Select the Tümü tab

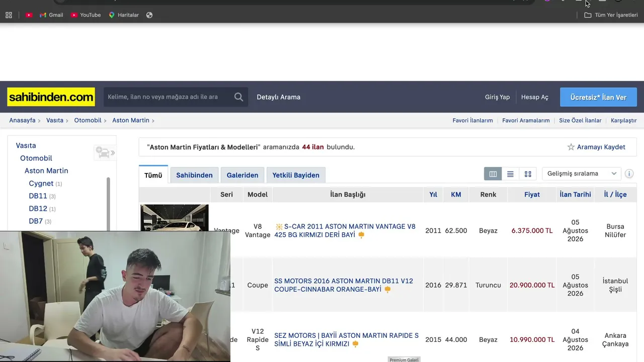[153, 175]
